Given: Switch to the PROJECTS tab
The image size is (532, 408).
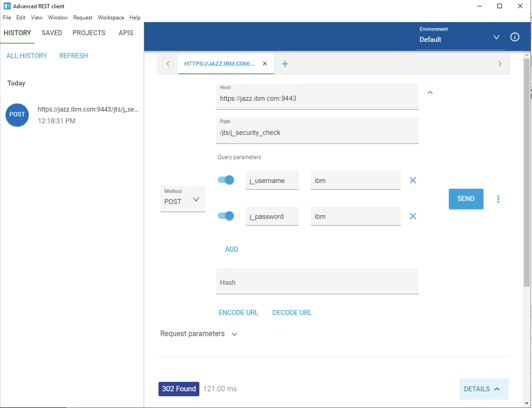Looking at the screenshot, I should tap(89, 33).
